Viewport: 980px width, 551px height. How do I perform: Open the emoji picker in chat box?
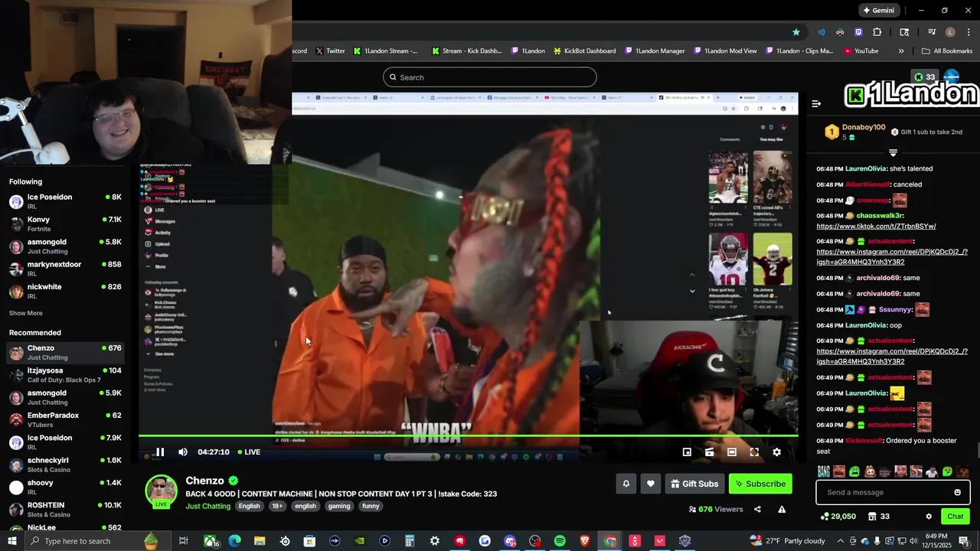(957, 492)
